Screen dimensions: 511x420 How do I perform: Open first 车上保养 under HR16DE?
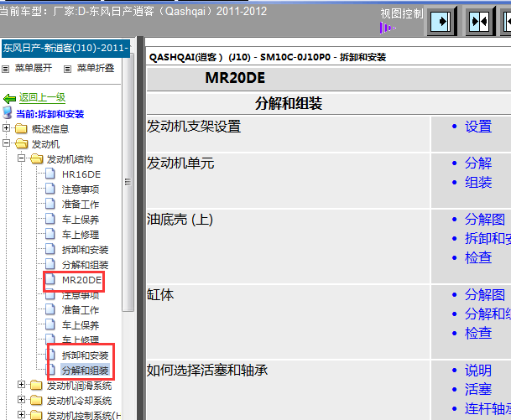[81, 220]
